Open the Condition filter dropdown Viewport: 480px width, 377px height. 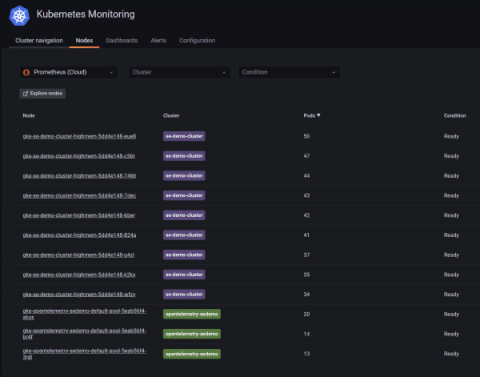[289, 72]
